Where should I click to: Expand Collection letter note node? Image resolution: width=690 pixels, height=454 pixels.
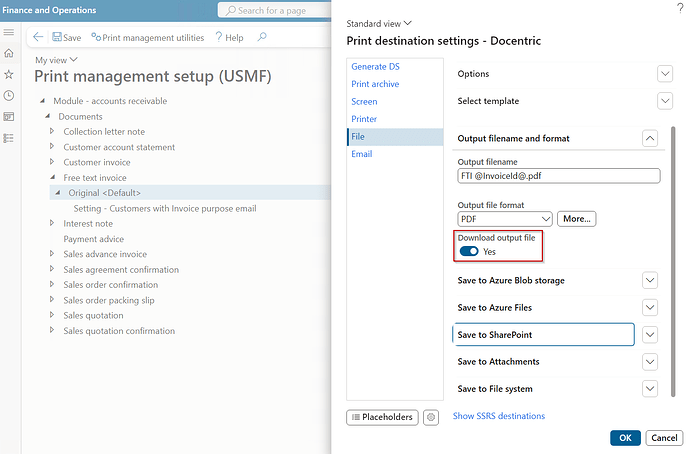pos(52,131)
